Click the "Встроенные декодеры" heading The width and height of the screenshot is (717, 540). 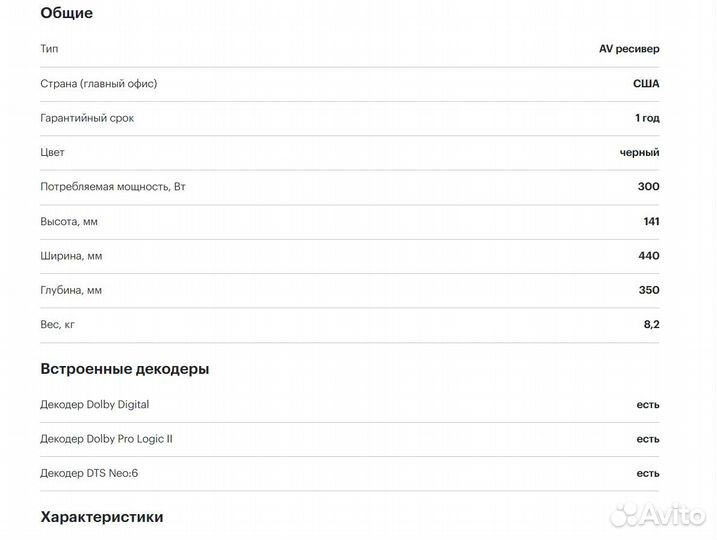[125, 369]
